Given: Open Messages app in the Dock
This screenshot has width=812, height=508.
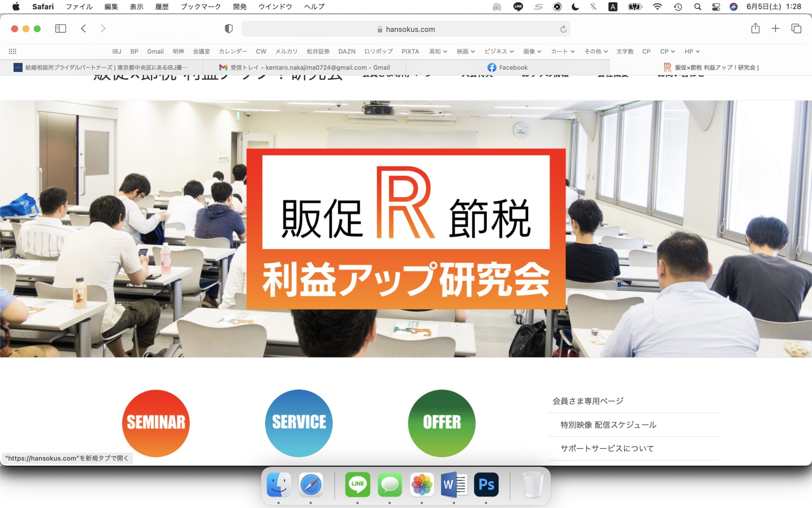Looking at the screenshot, I should [x=390, y=485].
